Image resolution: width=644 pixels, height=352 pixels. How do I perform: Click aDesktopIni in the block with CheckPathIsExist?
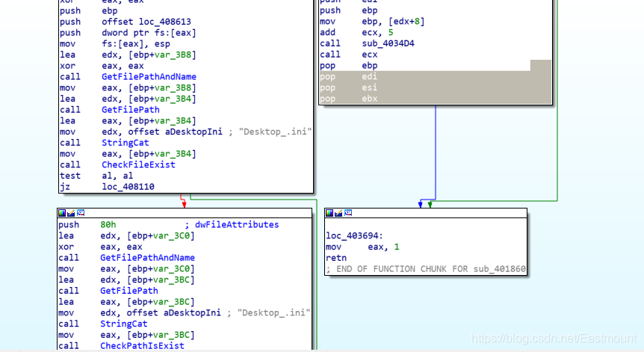(x=192, y=313)
